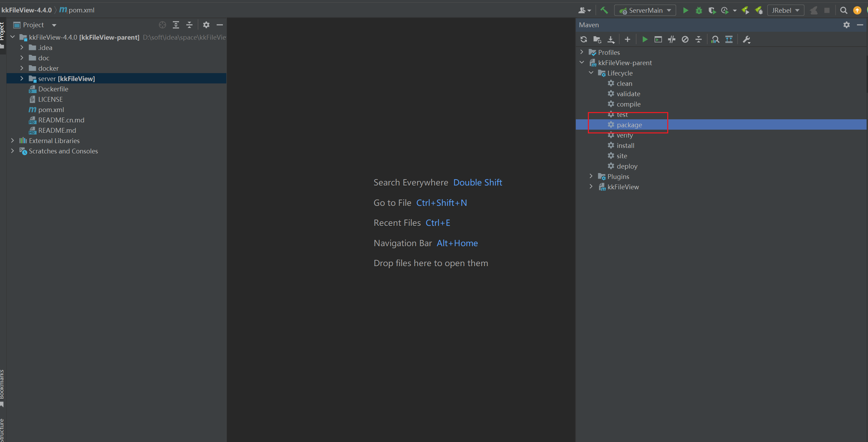
Task: Reload all Maven projects
Action: coord(584,39)
